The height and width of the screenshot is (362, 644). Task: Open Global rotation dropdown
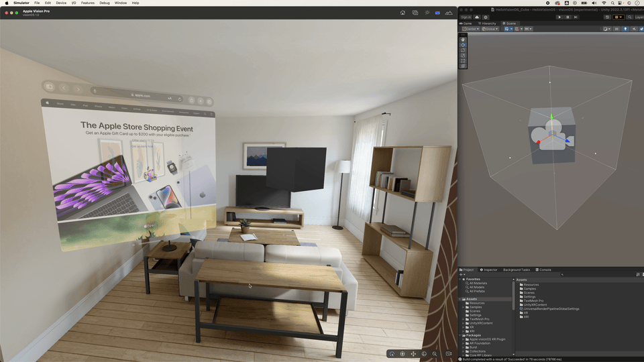490,29
